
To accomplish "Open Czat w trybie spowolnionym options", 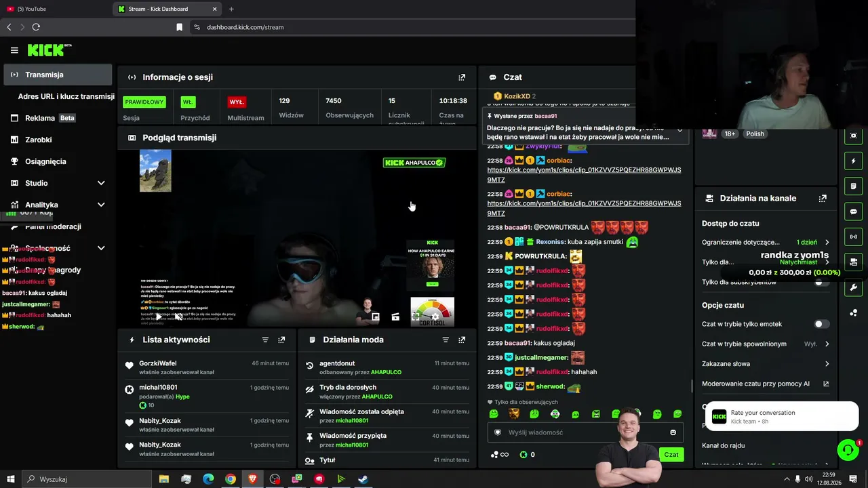I will pos(766,344).
